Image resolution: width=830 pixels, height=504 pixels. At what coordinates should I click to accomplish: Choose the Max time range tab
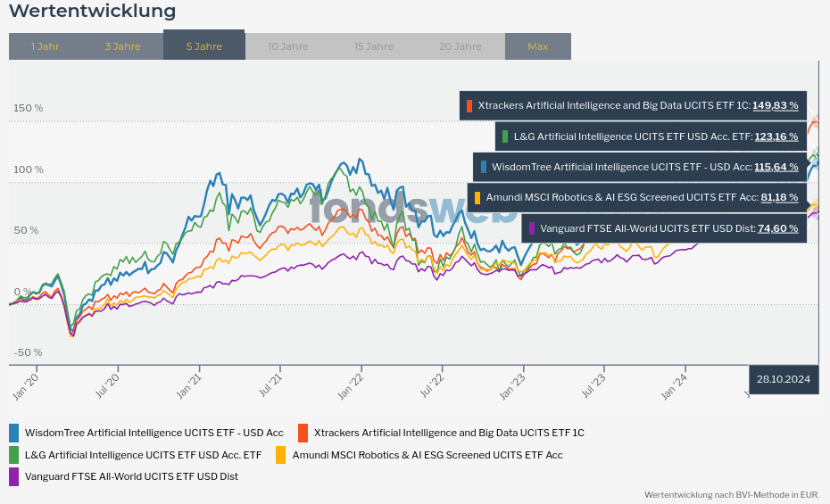coord(537,46)
